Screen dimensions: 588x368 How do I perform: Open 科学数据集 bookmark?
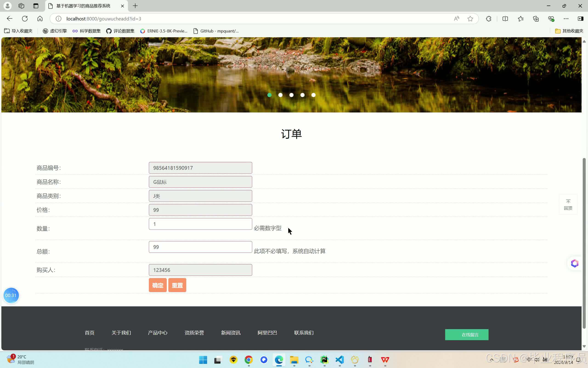coord(87,31)
